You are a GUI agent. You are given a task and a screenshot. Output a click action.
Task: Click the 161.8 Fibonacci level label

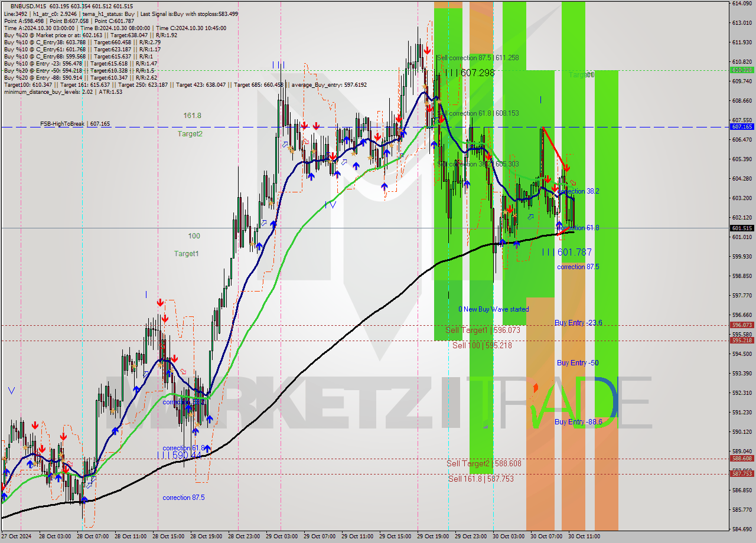[192, 116]
